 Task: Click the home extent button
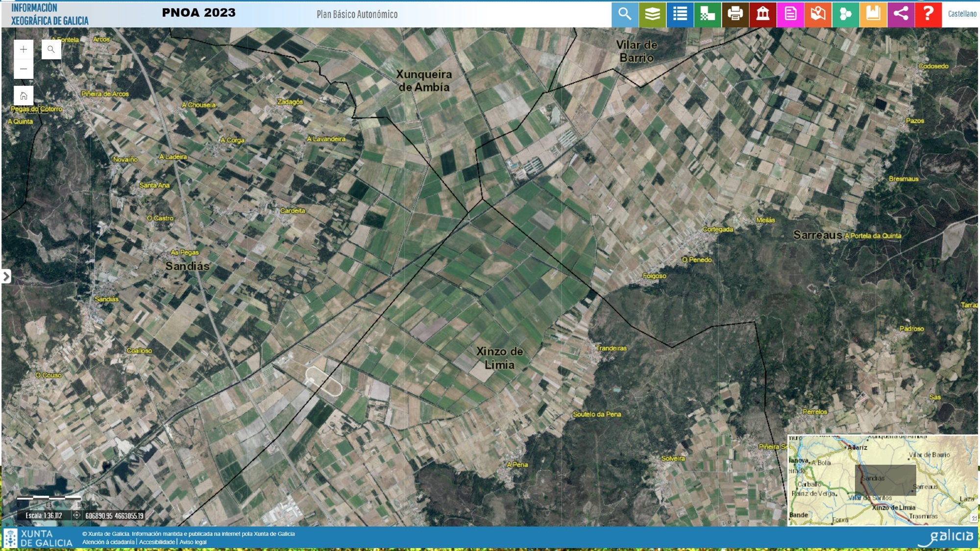pyautogui.click(x=24, y=96)
